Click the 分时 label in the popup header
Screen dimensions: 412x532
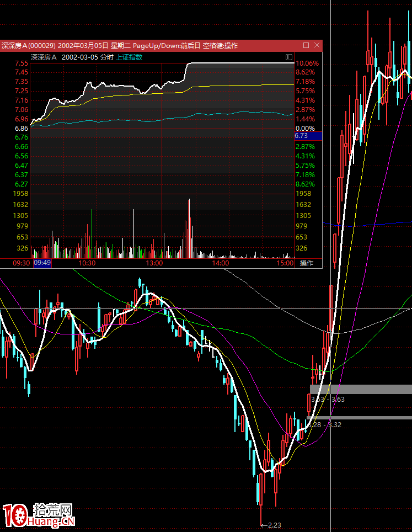(107, 57)
